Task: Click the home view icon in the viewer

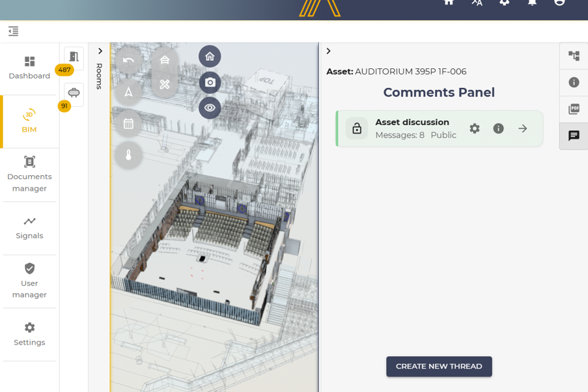Action: tap(210, 57)
